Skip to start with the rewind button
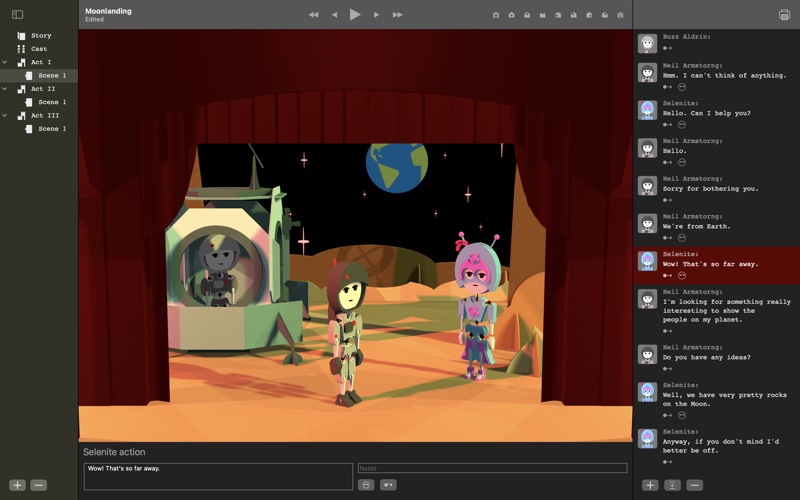The image size is (800, 500). click(x=313, y=15)
